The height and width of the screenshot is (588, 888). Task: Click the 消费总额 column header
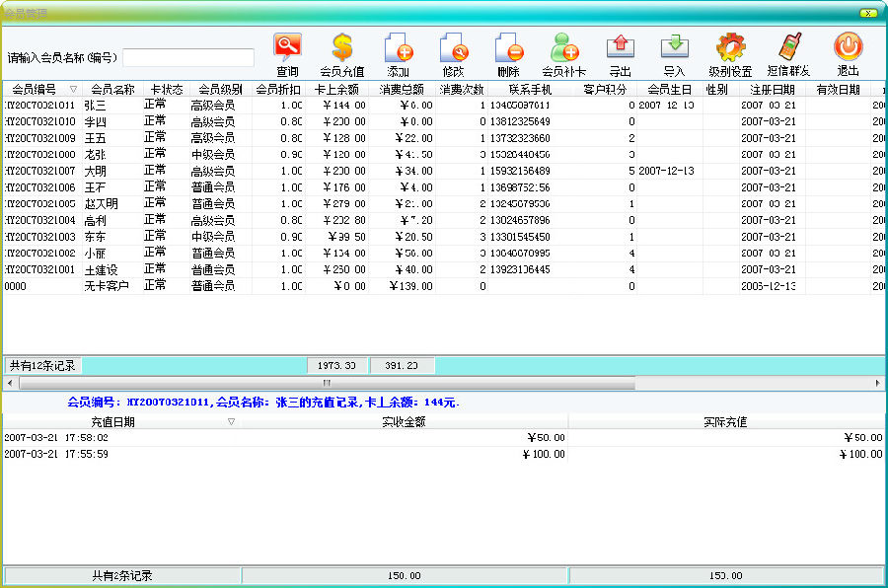403,89
